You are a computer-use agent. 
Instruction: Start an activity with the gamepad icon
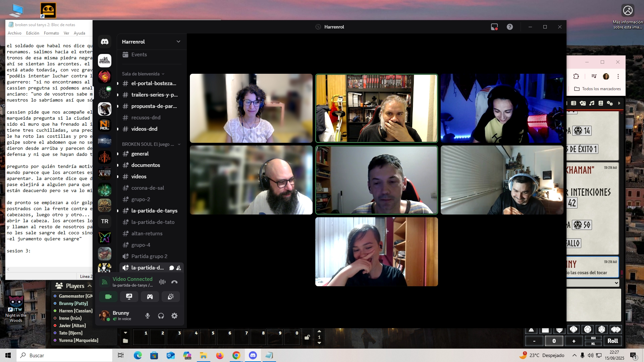[x=150, y=297]
